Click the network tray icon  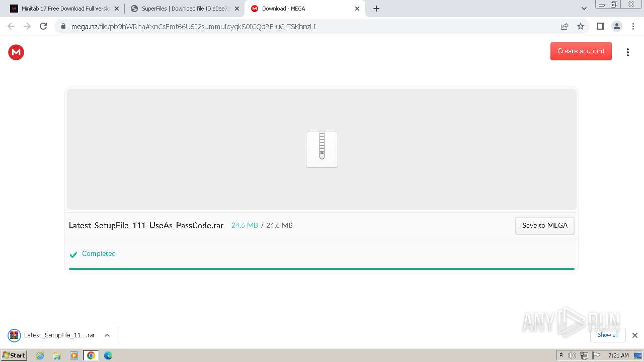[584, 355]
